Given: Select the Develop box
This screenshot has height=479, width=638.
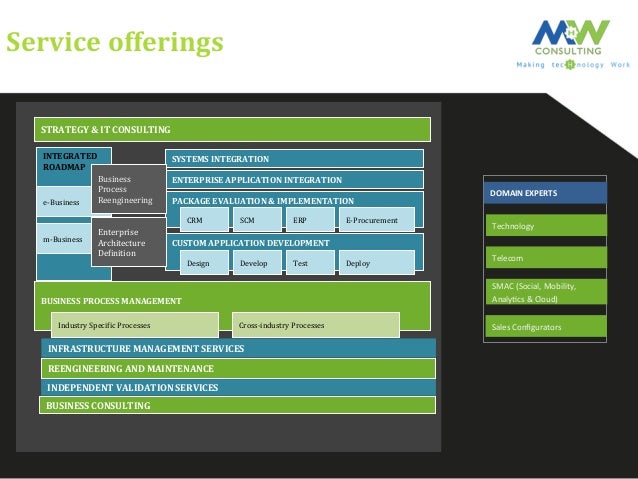Looking at the screenshot, I should click(x=257, y=263).
